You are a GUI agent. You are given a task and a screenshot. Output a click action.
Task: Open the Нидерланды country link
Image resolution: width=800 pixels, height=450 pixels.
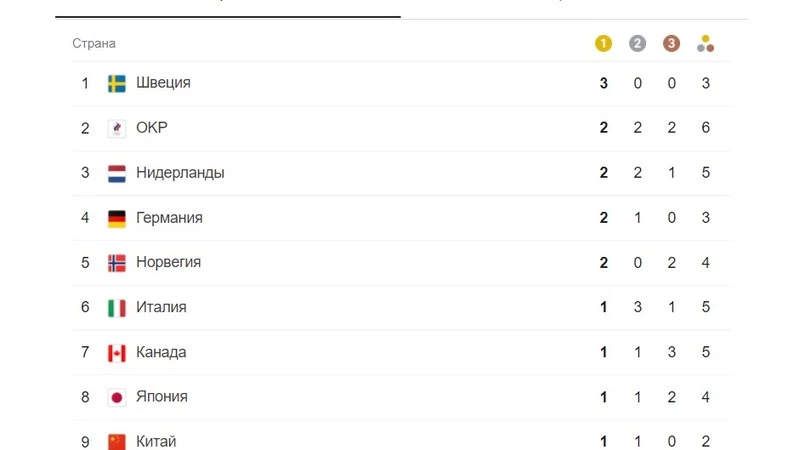point(180,173)
